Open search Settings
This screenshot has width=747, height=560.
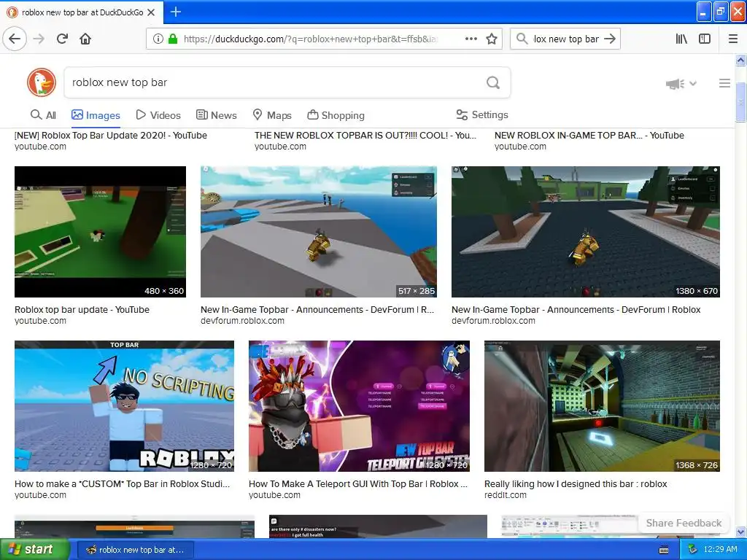click(x=482, y=114)
